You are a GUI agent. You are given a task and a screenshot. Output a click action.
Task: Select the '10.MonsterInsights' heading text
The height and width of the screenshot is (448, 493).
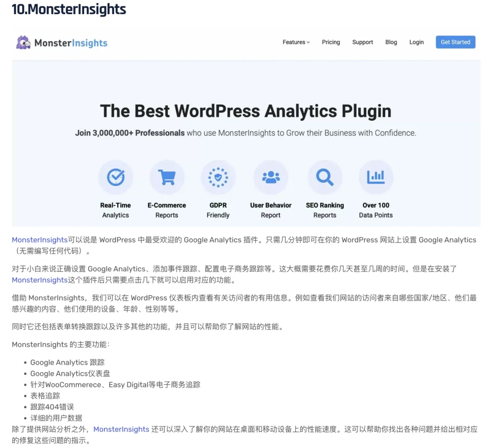(69, 9)
